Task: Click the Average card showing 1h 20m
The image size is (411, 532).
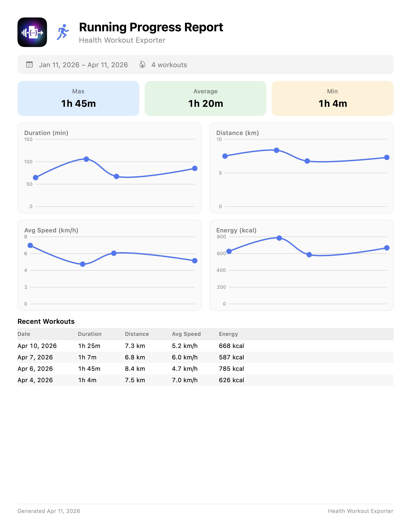Action: 205,98
